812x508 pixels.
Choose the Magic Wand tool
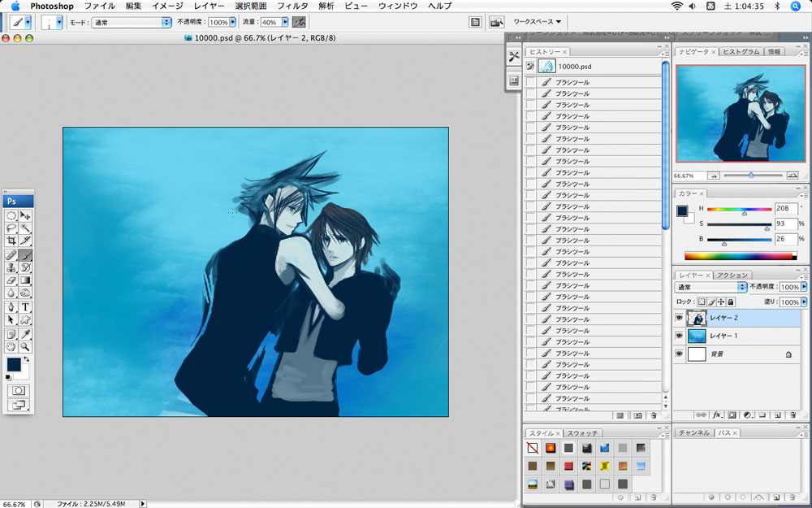(x=26, y=228)
